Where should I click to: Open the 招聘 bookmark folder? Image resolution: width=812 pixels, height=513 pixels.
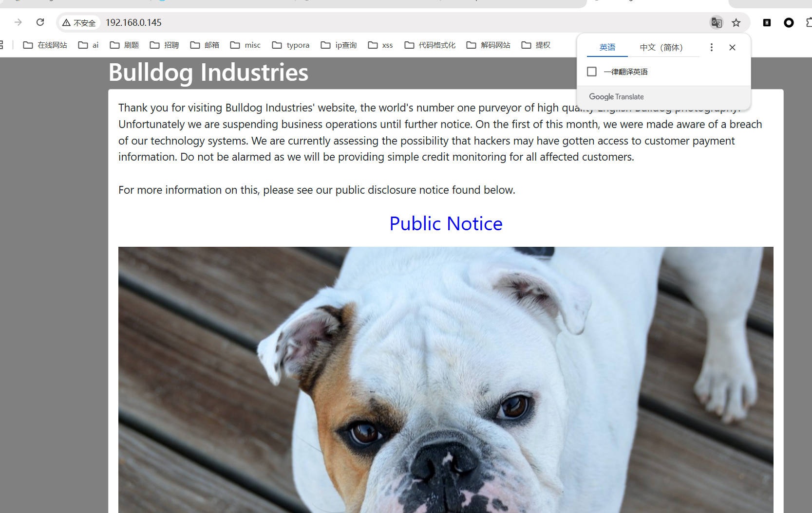(x=164, y=45)
